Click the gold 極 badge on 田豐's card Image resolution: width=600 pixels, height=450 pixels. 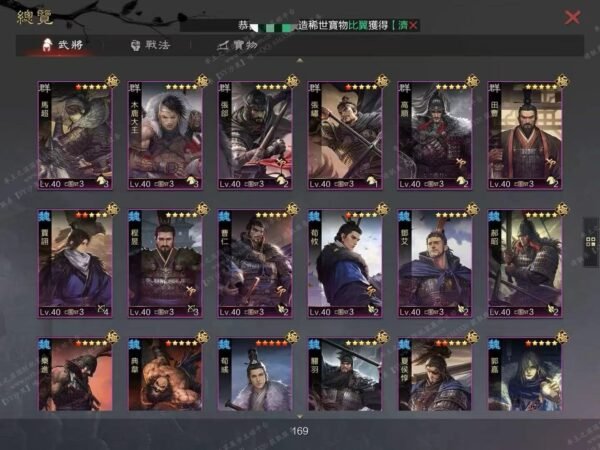[562, 81]
